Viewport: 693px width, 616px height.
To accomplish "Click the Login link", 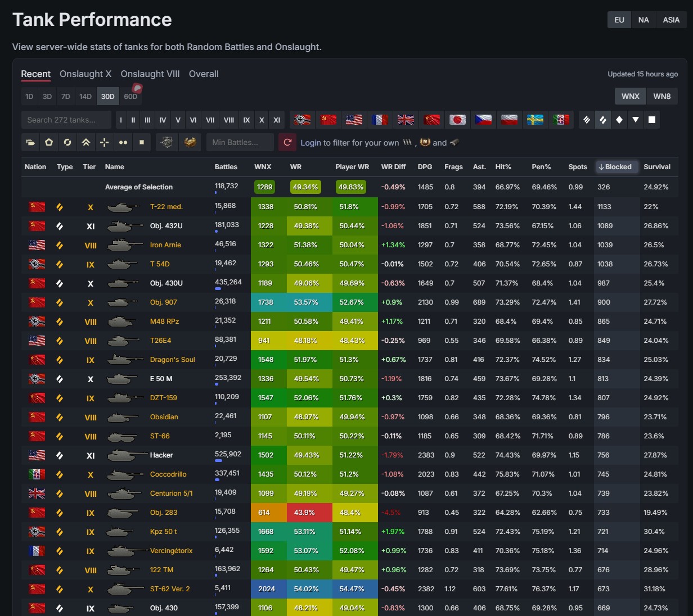I will pyautogui.click(x=310, y=143).
